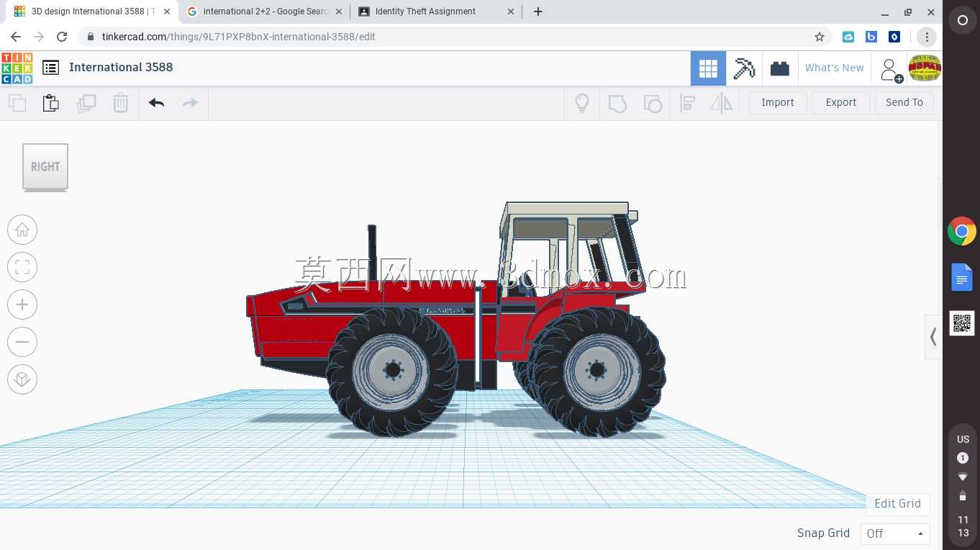Reload the page
Viewport: 980px width, 550px height.
(x=63, y=37)
